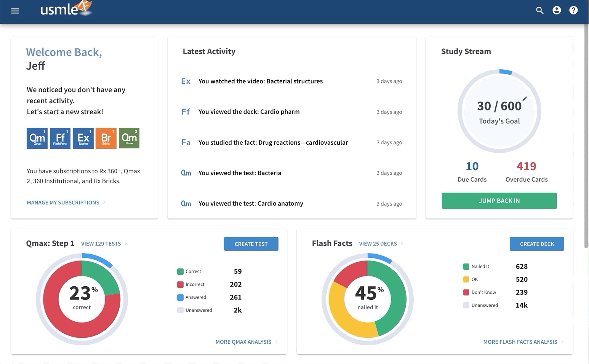Click the red Don't Know legend swatch
589x364 pixels.
pos(466,292)
